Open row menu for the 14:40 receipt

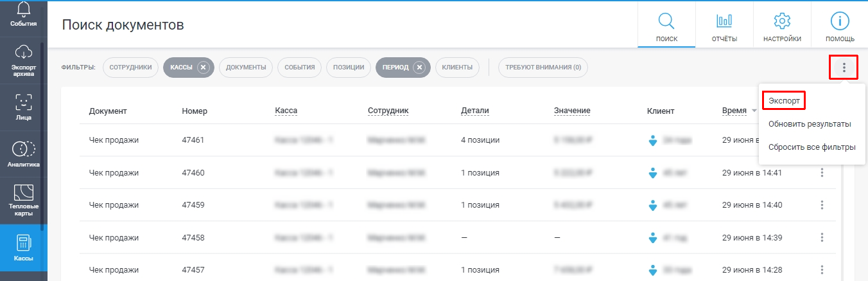click(x=822, y=205)
